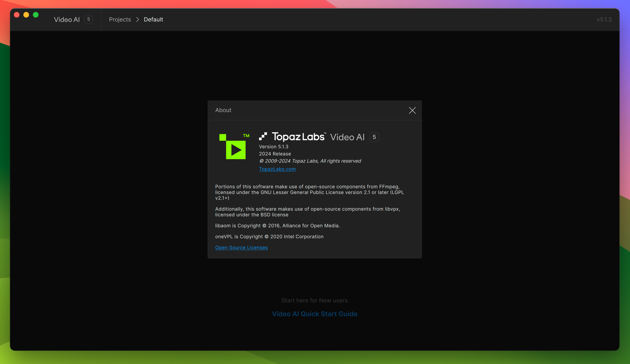
Task: Click the 2024 Release text
Action: coord(275,154)
